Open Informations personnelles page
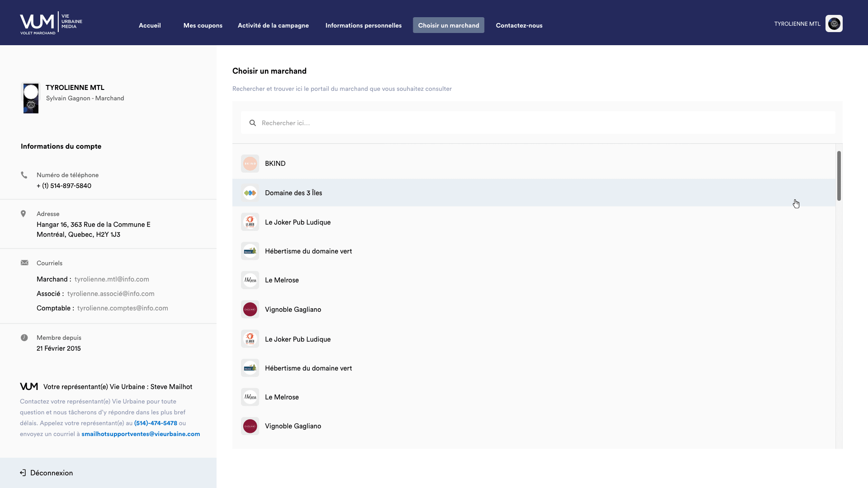 (x=363, y=25)
